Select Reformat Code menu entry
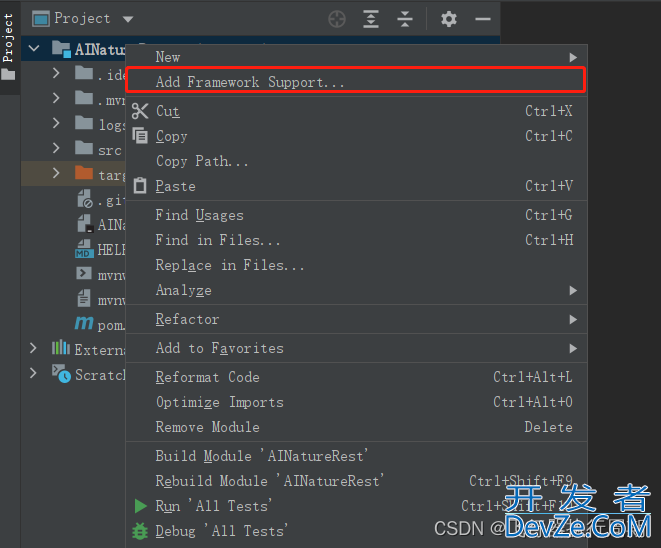Image resolution: width=661 pixels, height=548 pixels. click(356, 377)
